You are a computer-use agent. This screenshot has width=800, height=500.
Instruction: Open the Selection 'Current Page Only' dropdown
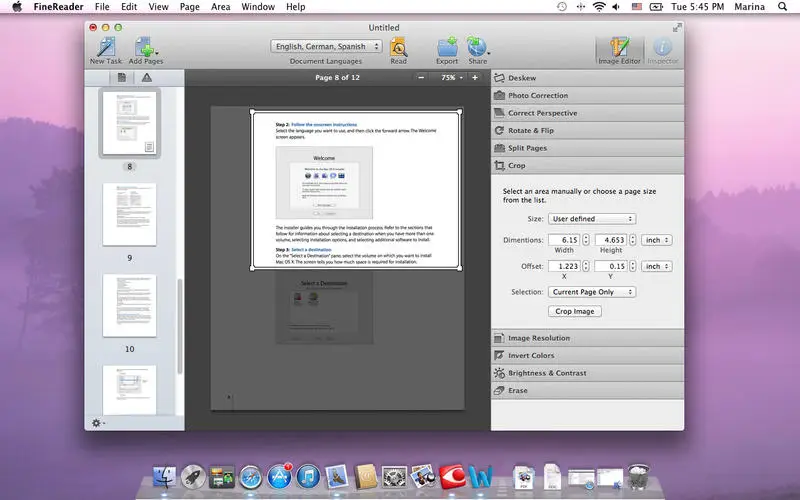pyautogui.click(x=592, y=292)
